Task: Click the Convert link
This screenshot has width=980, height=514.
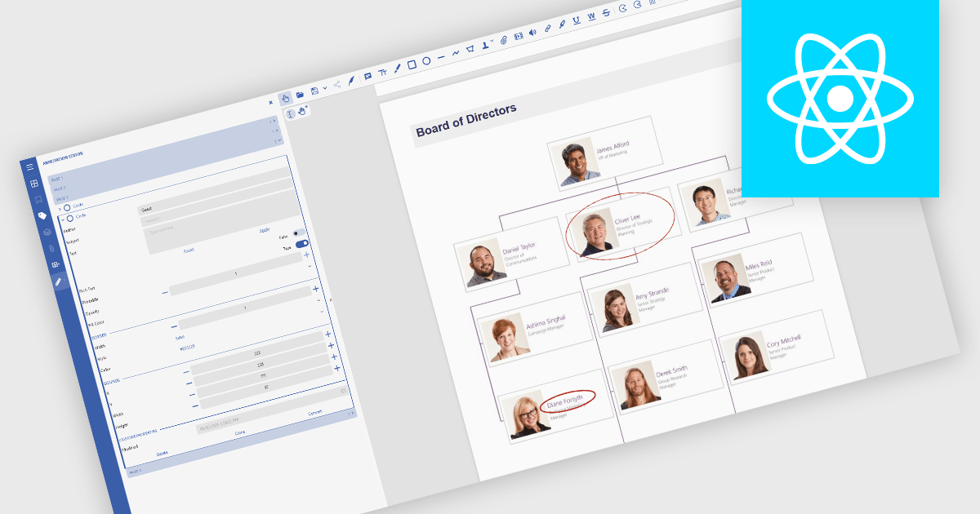Action: 314,412
